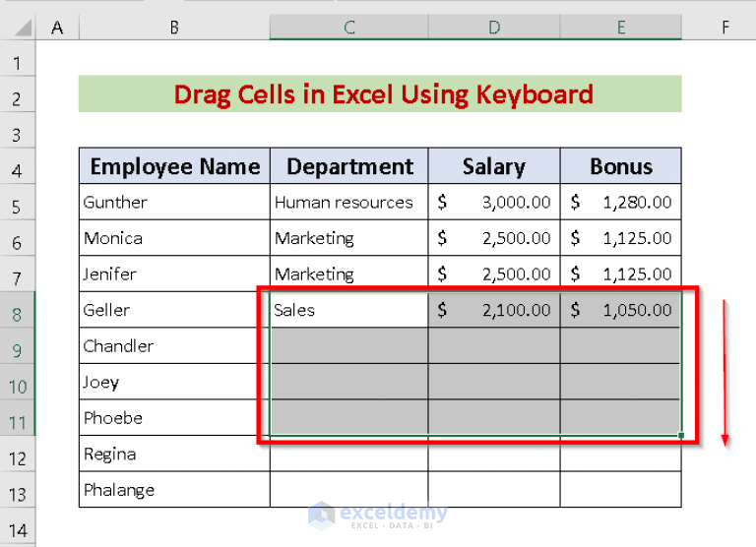Viewport: 756px width, 547px height.
Task: Click Monica's 'Marketing' department cell
Action: [349, 238]
